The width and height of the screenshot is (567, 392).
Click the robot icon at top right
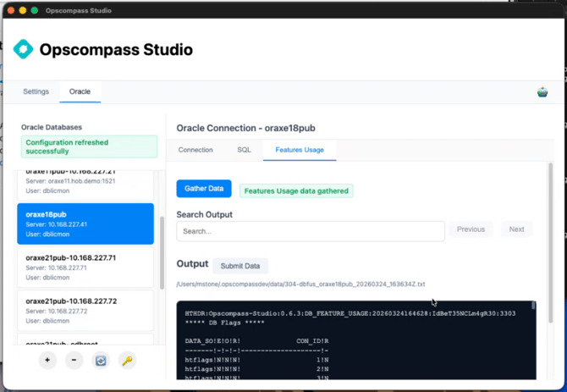click(542, 91)
